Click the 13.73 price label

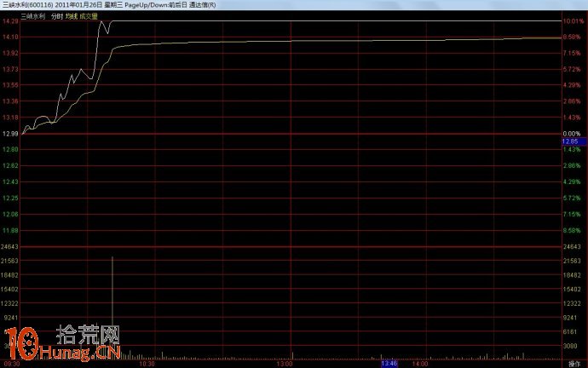tap(10, 69)
